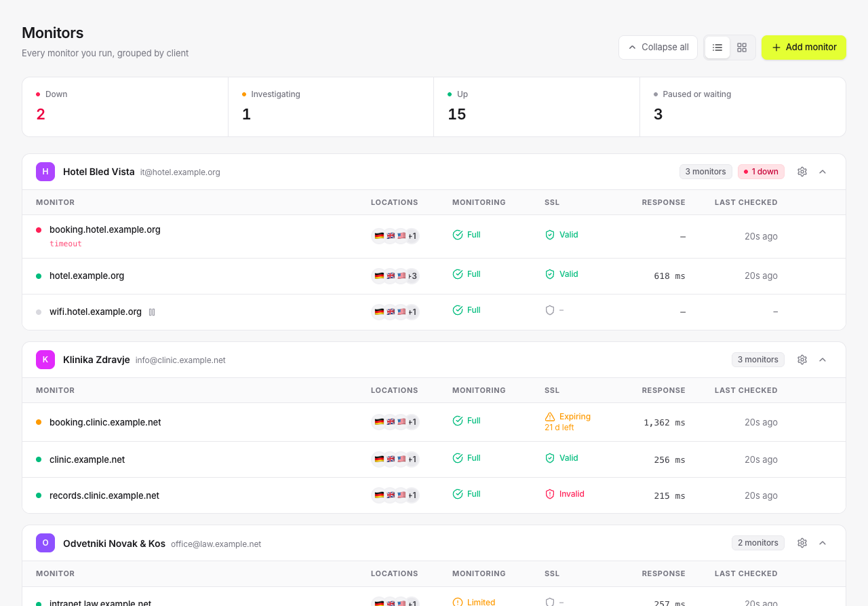Image resolution: width=868 pixels, height=606 pixels.
Task: Click the Valid SSL shield for hotel.example.org
Action: click(550, 274)
